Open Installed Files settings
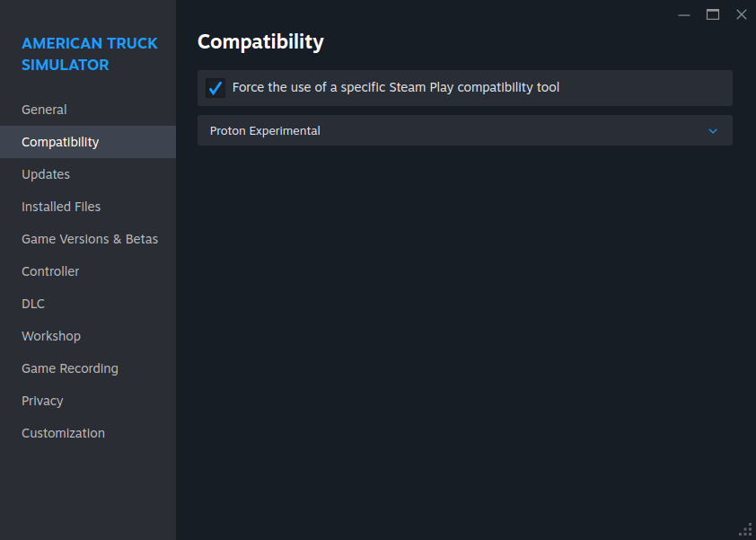Image resolution: width=756 pixels, height=540 pixels. [88, 207]
